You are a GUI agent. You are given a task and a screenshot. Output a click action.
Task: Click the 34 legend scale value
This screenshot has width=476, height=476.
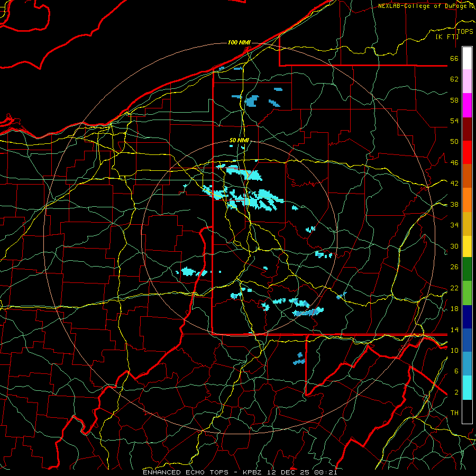point(454,225)
